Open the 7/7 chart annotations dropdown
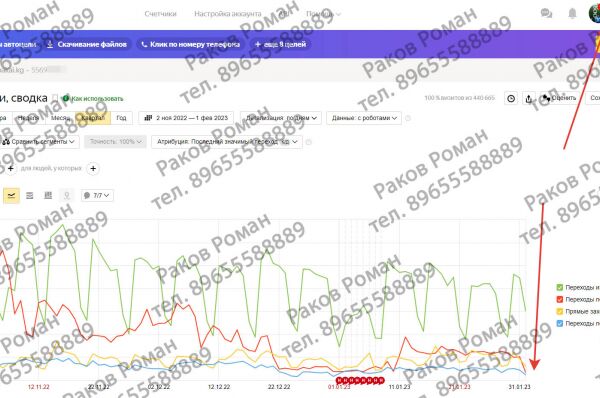 97,196
